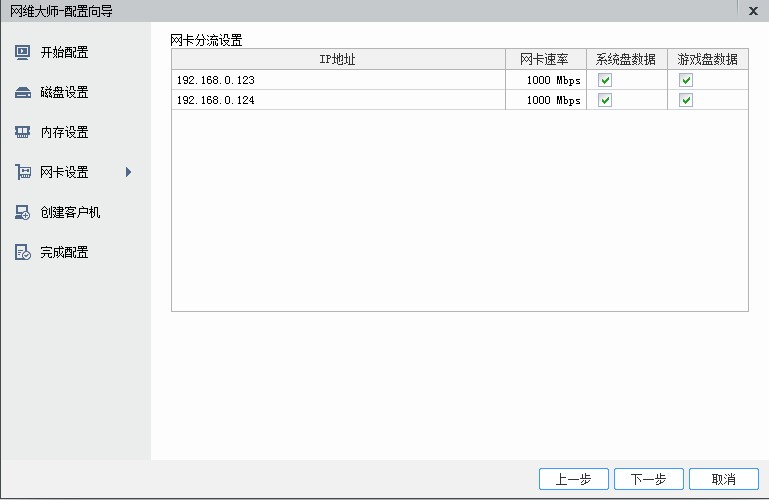Toggle 游戏盘数据 checkbox for 192.168.0.124
The width and height of the screenshot is (769, 500).
(686, 100)
